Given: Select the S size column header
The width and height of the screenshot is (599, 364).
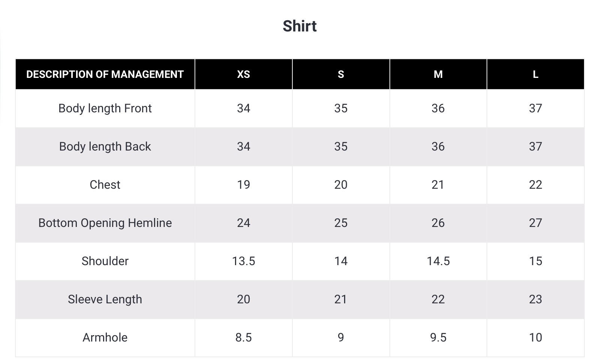Looking at the screenshot, I should point(341,74).
